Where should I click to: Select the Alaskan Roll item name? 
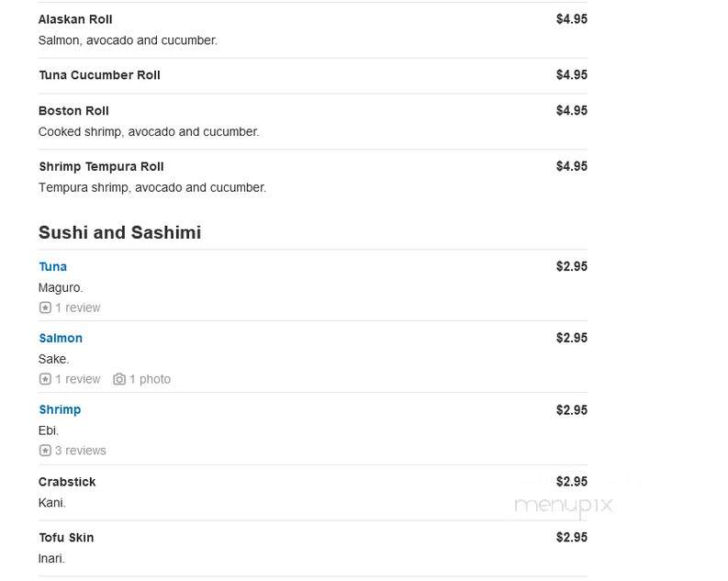point(75,19)
